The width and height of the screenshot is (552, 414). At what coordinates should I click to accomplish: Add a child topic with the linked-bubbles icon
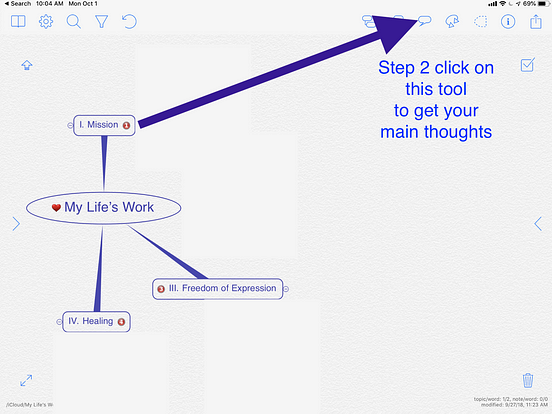[x=368, y=21]
